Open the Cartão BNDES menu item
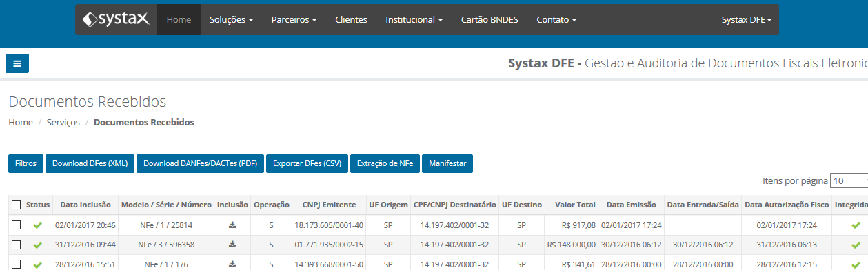 [489, 20]
